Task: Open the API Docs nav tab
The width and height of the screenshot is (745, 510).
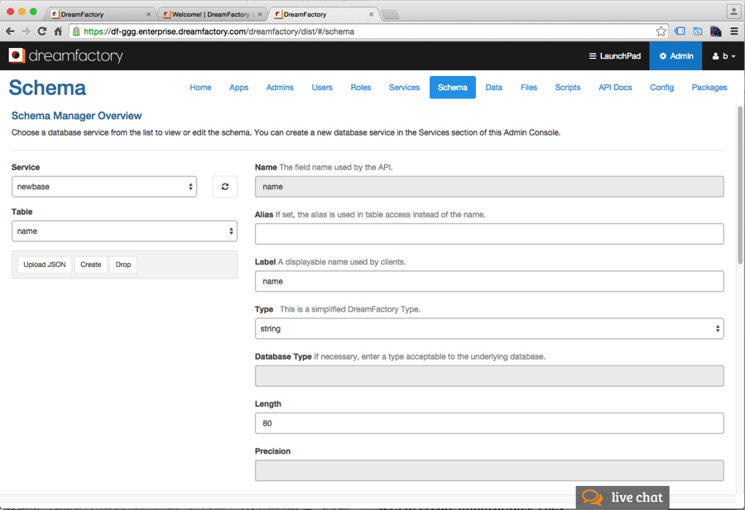Action: (x=615, y=87)
